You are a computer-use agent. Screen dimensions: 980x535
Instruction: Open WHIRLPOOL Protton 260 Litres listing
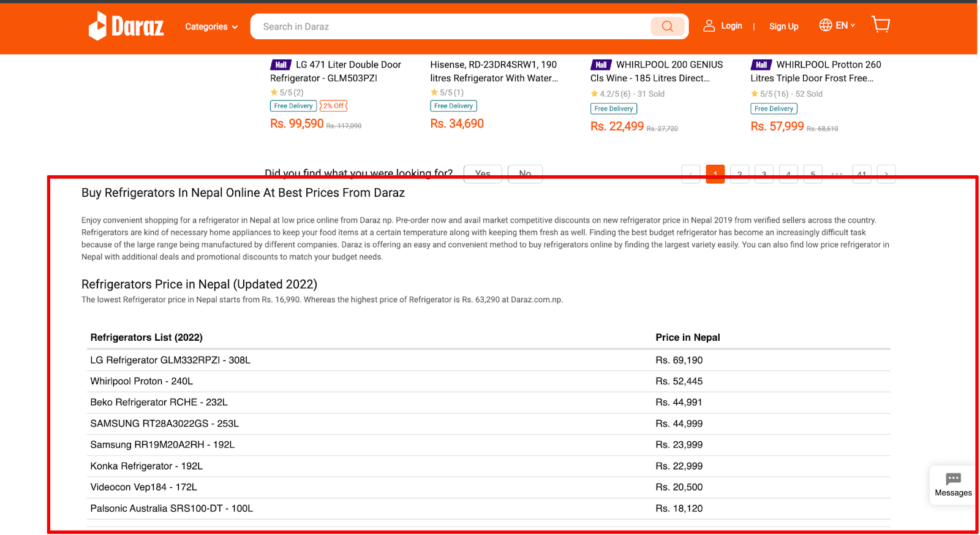point(816,71)
